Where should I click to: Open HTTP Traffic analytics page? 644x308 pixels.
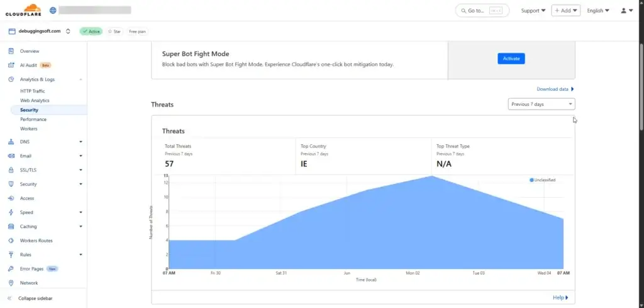pos(33,91)
